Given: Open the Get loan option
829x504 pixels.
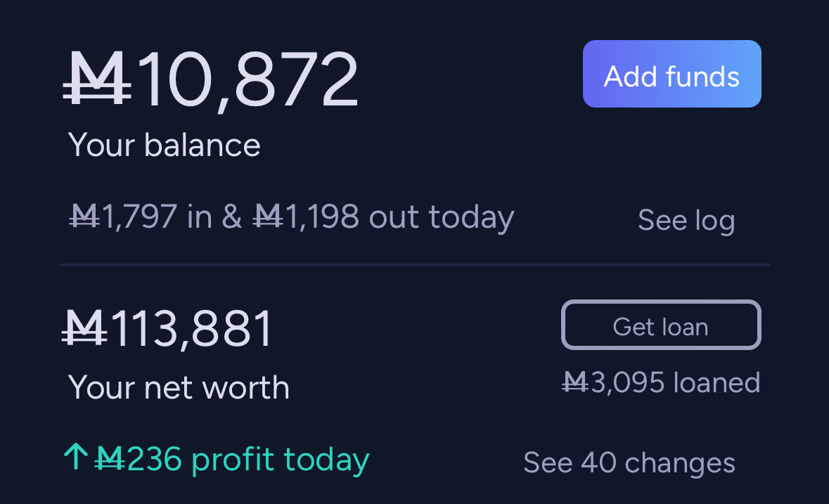Looking at the screenshot, I should (x=661, y=325).
